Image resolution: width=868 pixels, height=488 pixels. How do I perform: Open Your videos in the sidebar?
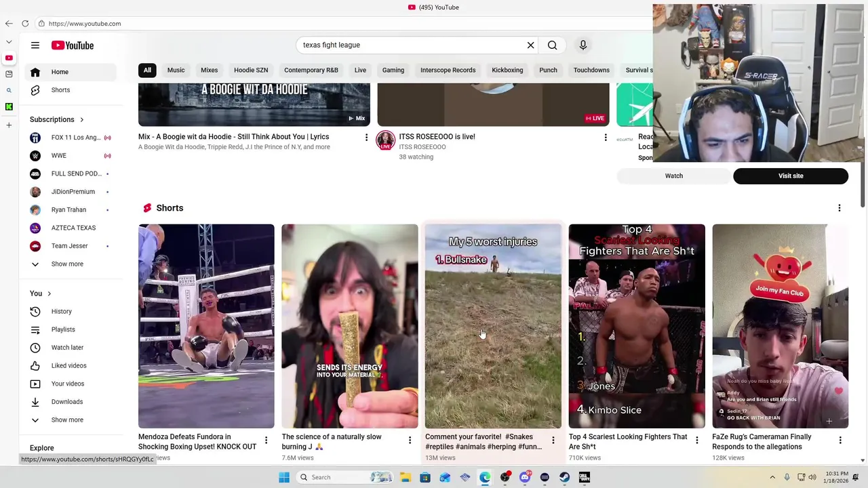click(71, 384)
